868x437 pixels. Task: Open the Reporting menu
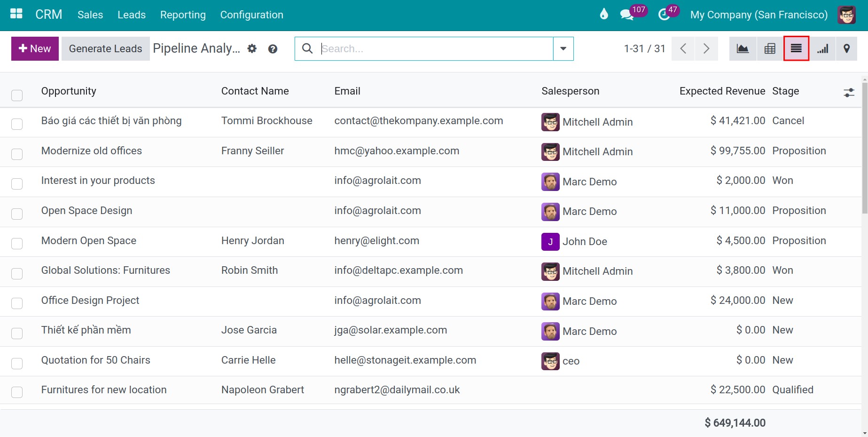tap(183, 15)
